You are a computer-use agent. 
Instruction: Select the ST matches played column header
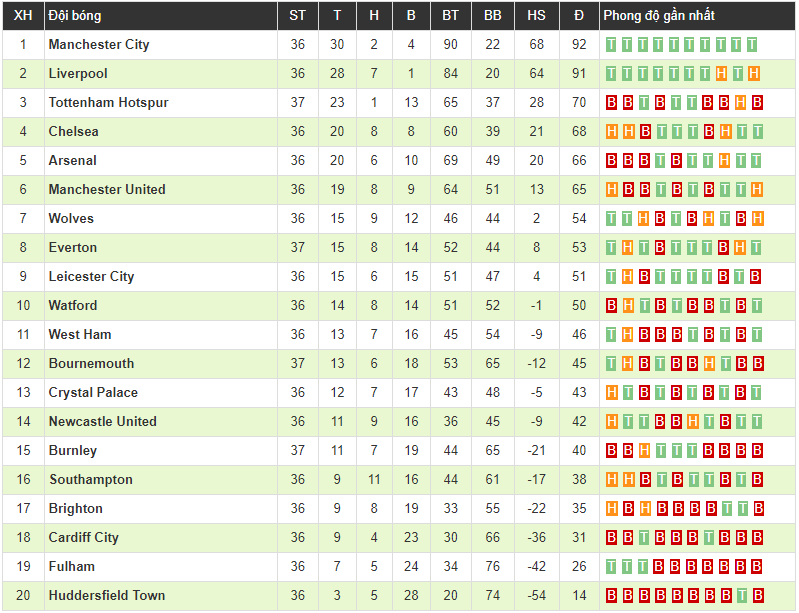coord(298,16)
